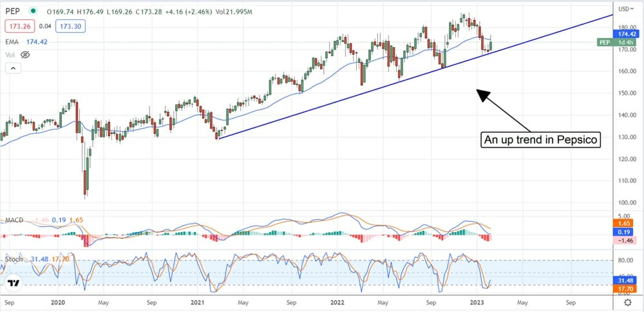Viewport: 644px width, 312px height.
Task: Click the 2020 marker on the time axis
Action: (x=57, y=301)
